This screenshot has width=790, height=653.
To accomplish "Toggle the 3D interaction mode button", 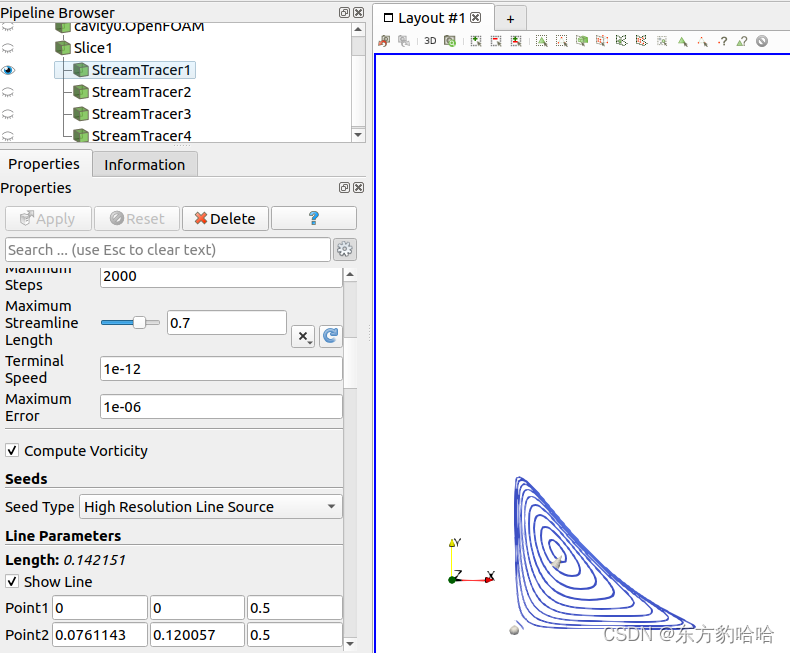I will 430,41.
